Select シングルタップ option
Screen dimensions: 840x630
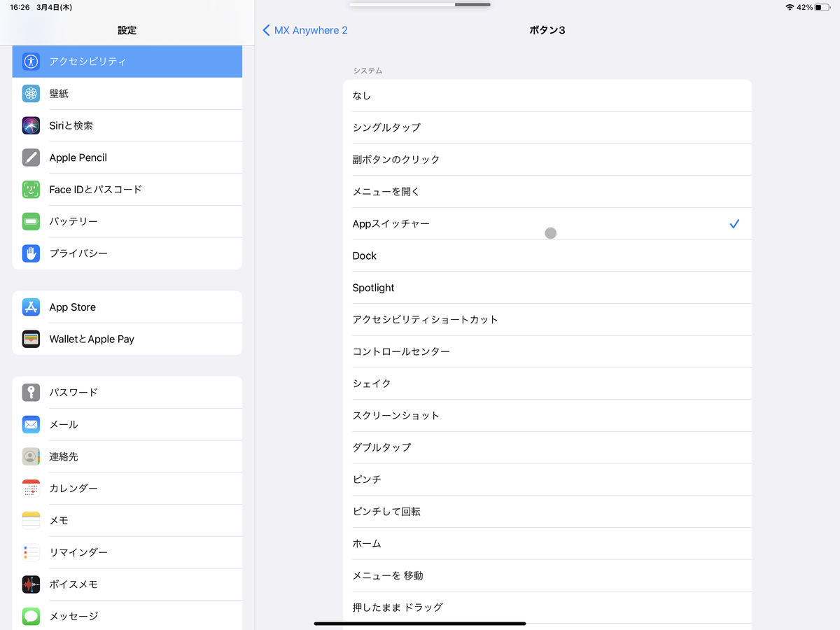[547, 127]
